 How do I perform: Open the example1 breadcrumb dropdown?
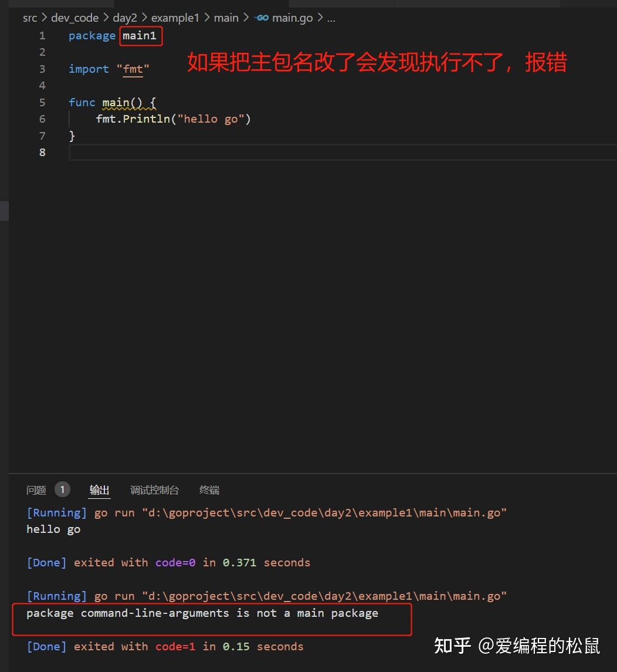175,18
